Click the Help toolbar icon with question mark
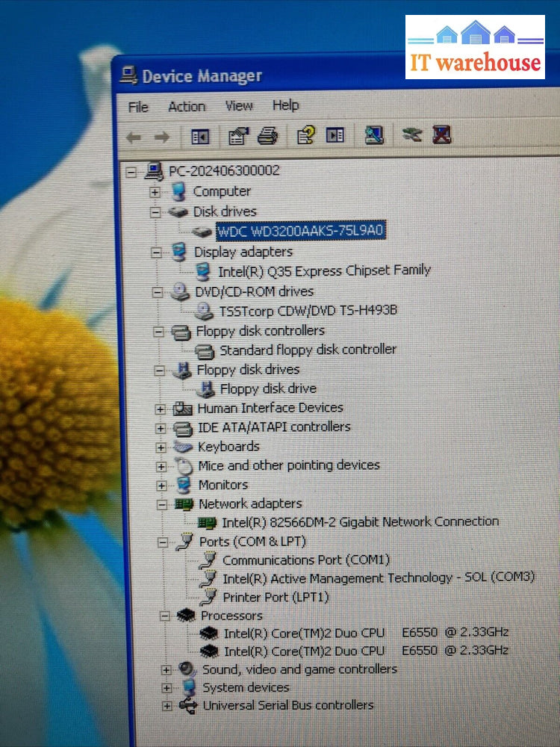 pyautogui.click(x=306, y=135)
